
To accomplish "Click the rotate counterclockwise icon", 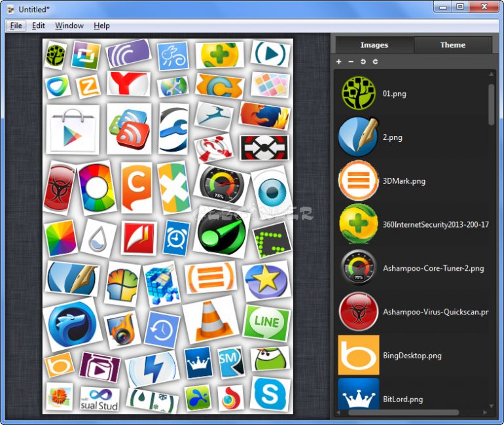I will (363, 61).
